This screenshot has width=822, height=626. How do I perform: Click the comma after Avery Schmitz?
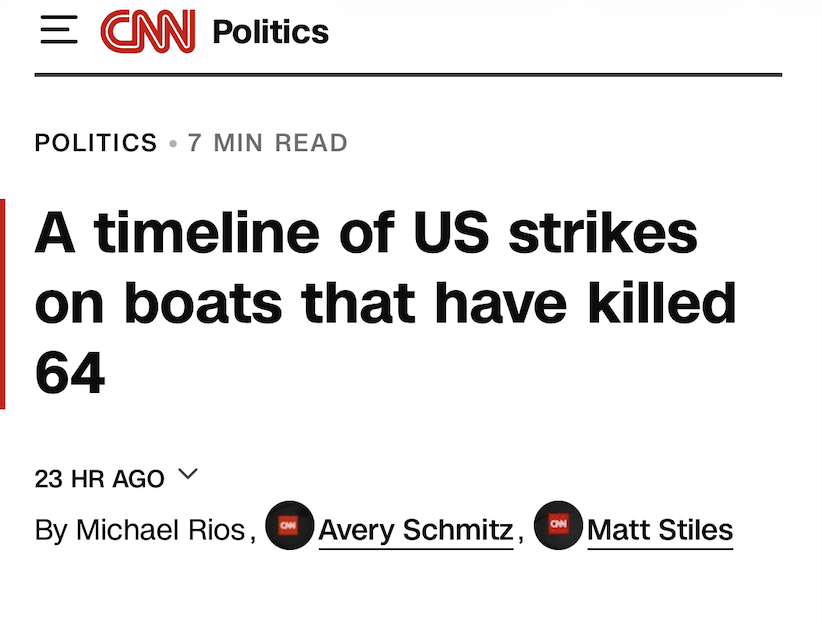pos(521,535)
